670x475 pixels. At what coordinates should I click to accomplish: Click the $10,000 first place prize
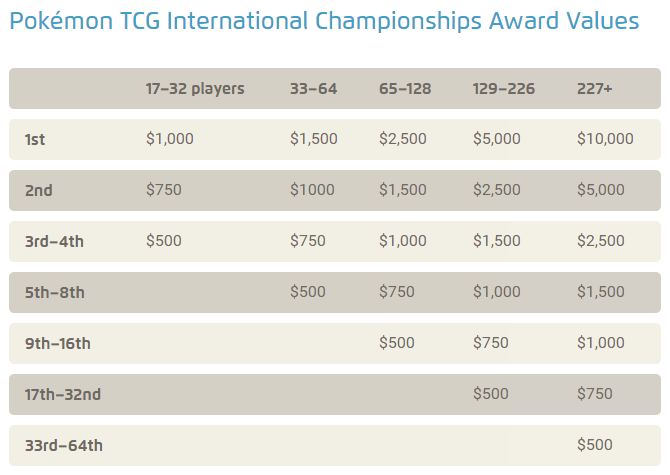[605, 139]
